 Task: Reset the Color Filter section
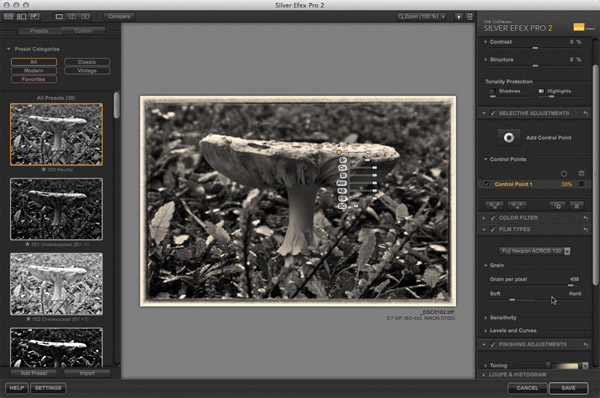click(x=585, y=218)
